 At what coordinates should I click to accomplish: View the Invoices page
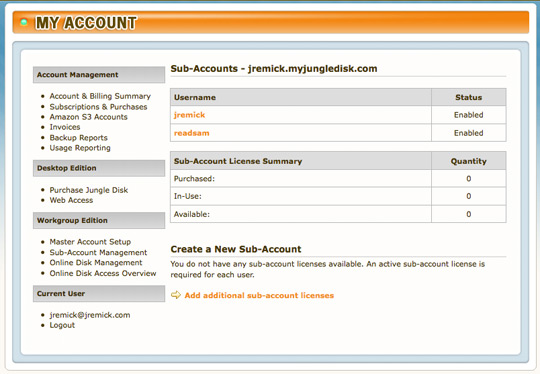click(x=65, y=127)
